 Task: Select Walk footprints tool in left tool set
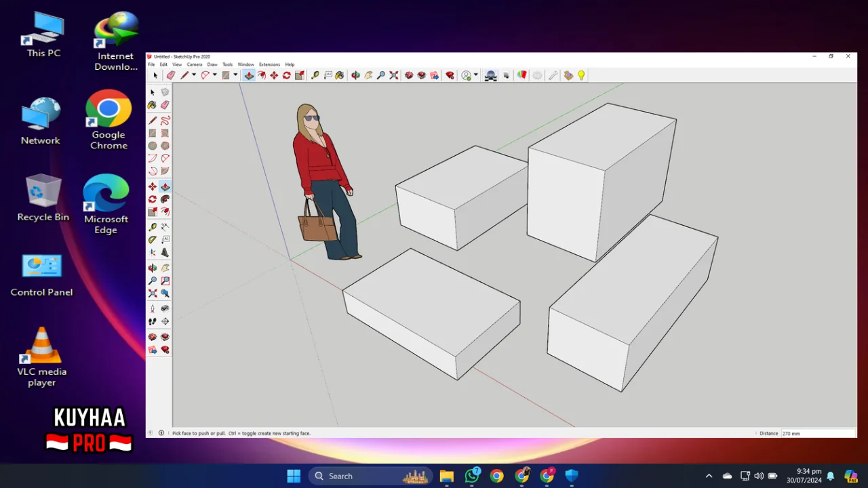point(153,321)
